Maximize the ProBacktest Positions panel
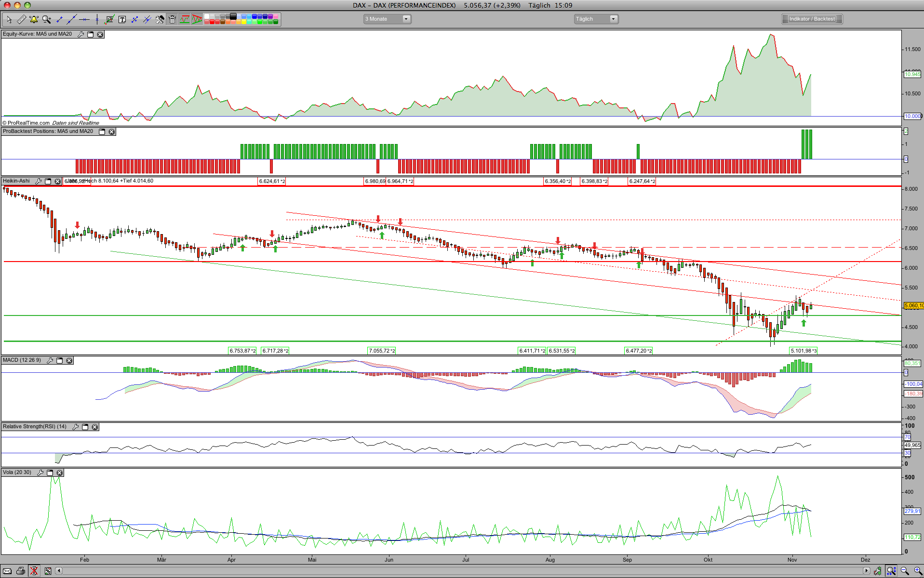The width and height of the screenshot is (924, 578). [102, 131]
